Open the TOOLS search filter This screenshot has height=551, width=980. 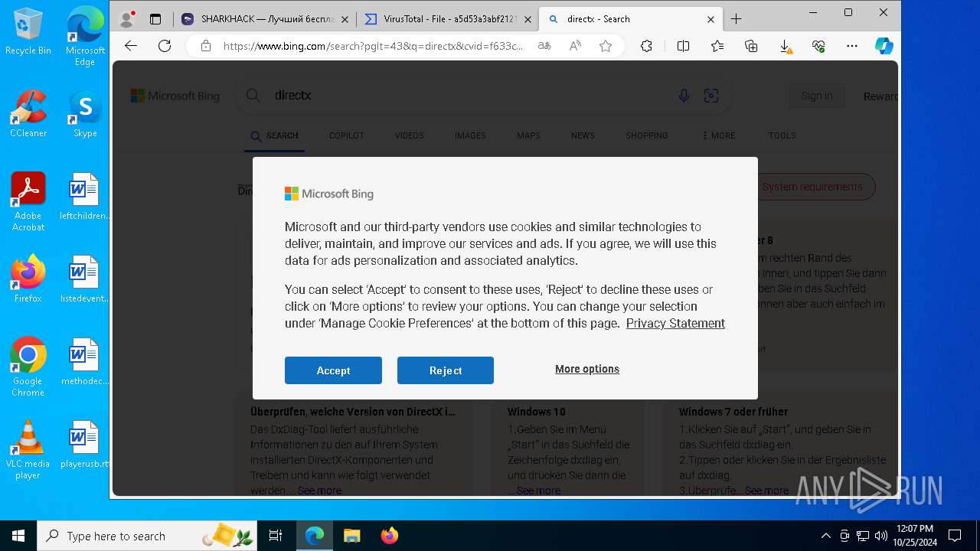tap(782, 135)
